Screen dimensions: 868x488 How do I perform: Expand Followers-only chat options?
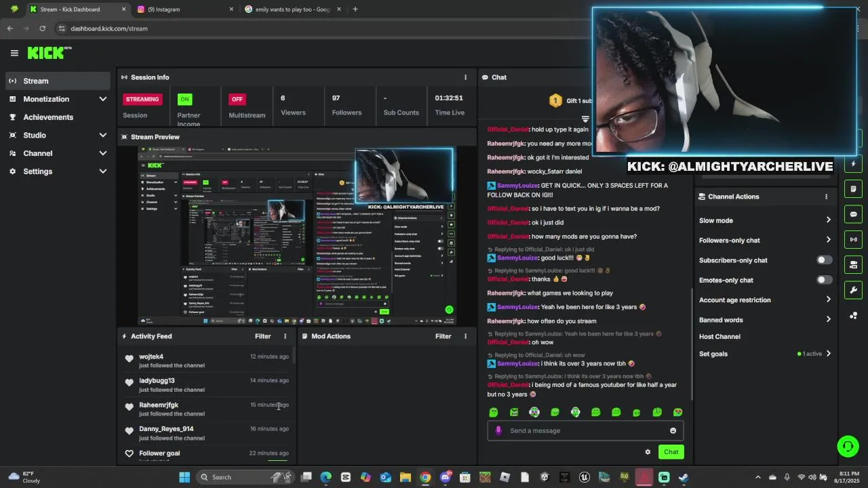pyautogui.click(x=765, y=240)
